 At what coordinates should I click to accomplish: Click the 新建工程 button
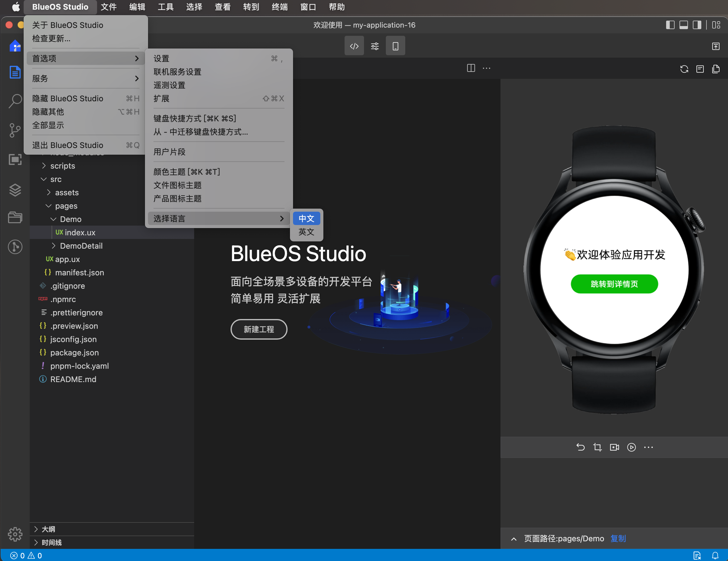click(x=259, y=329)
